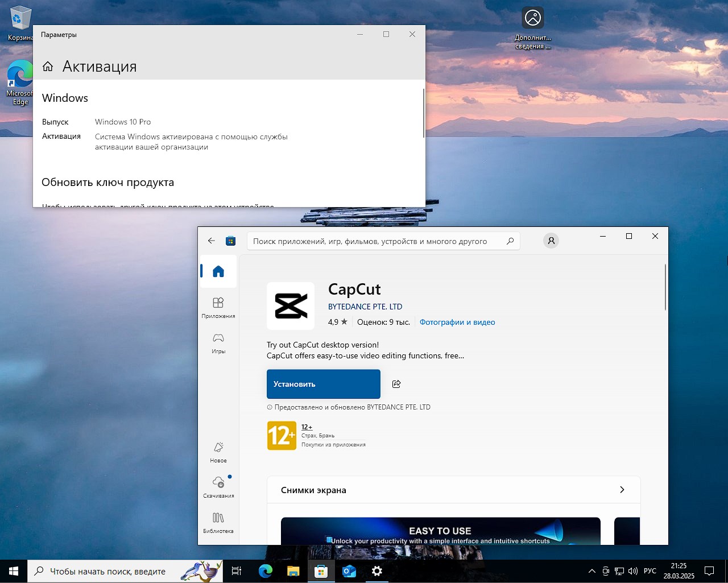Go to the Store Home tab

point(218,271)
